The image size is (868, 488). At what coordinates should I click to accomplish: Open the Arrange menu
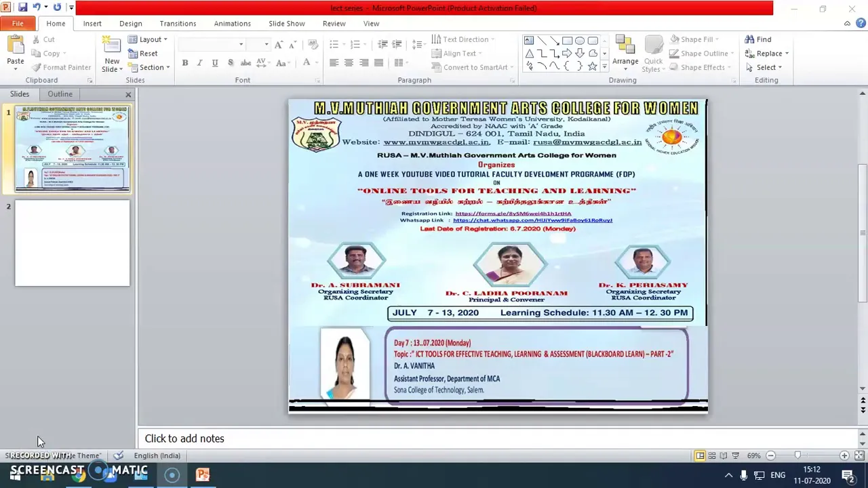coord(625,54)
